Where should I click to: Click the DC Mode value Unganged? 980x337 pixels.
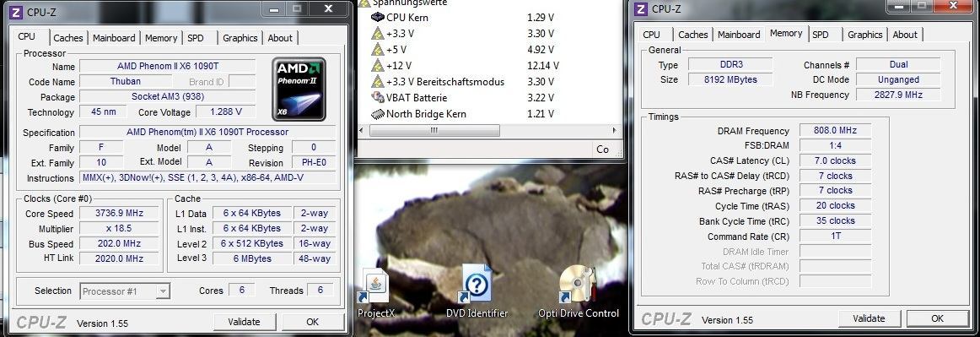(898, 79)
